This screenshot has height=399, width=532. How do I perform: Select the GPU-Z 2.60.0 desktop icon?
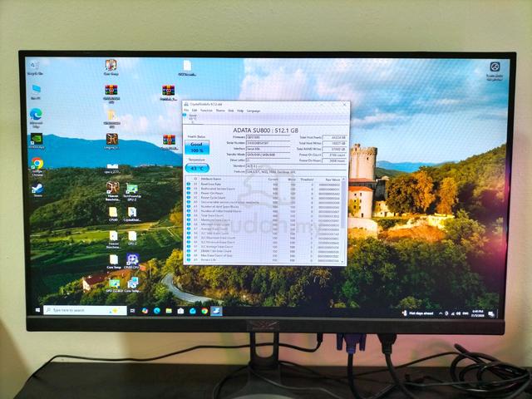coord(114,285)
